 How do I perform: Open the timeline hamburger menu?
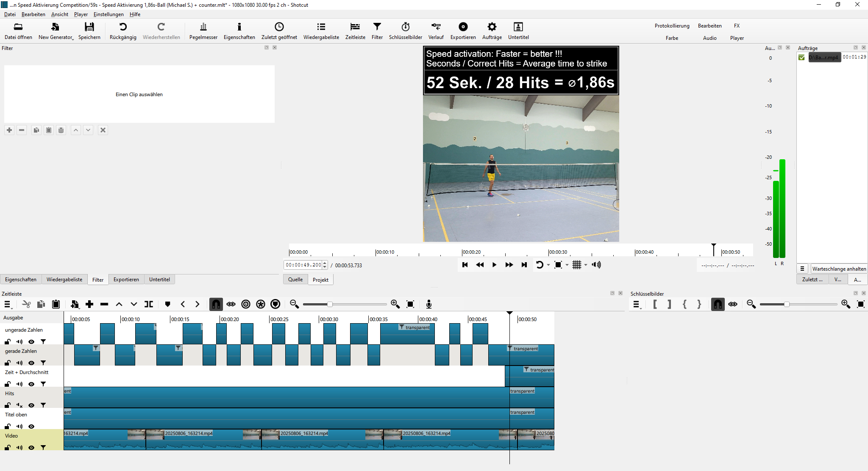[x=8, y=304]
